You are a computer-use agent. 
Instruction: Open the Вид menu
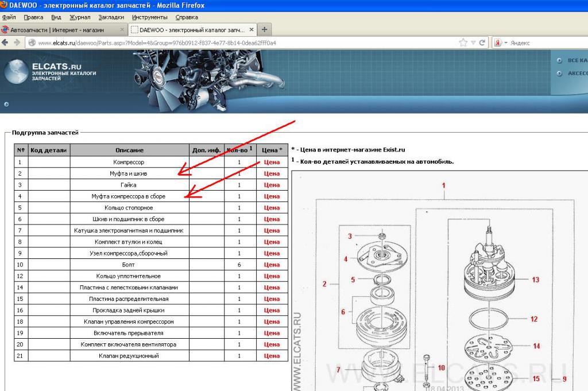[x=56, y=17]
